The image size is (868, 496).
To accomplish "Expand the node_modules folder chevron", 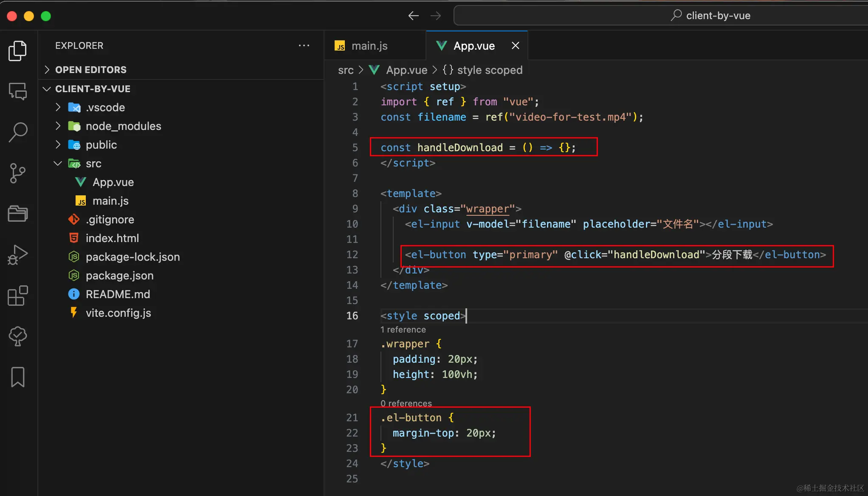I will tap(58, 126).
